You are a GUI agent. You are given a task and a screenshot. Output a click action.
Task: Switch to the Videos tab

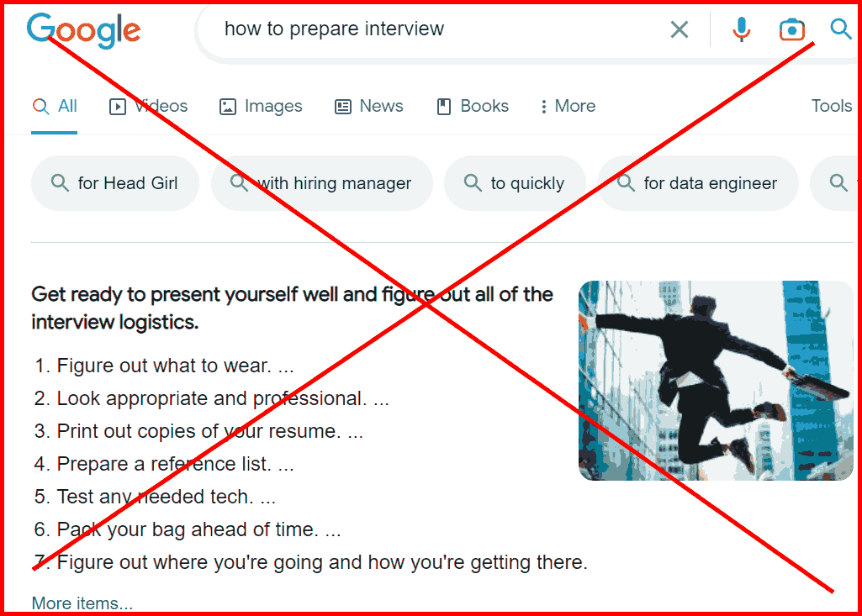coord(148,106)
